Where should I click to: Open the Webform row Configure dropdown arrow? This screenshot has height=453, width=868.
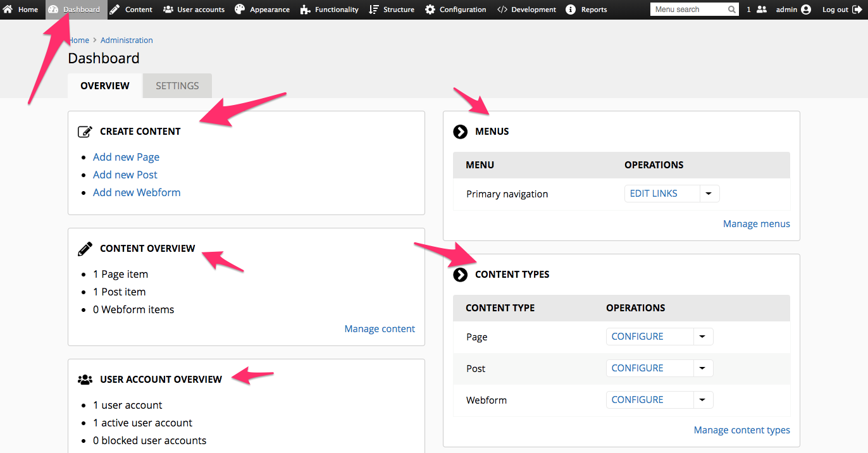tap(703, 400)
